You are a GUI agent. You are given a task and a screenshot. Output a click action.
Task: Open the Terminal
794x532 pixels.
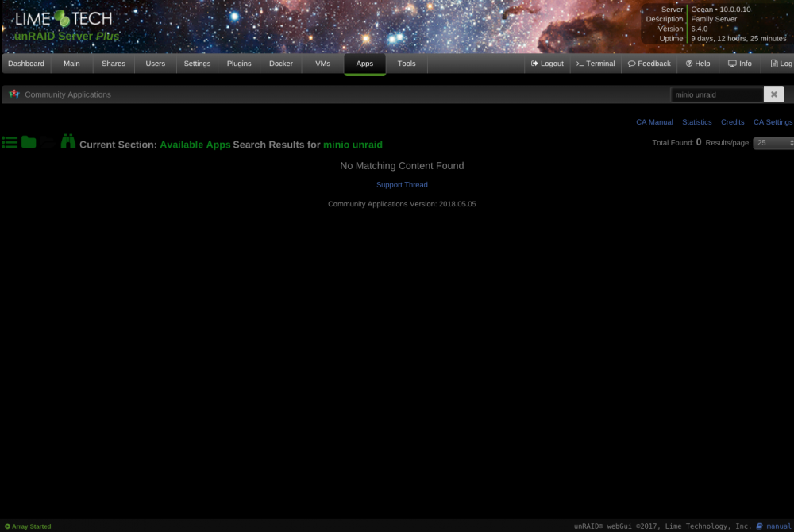coord(595,64)
